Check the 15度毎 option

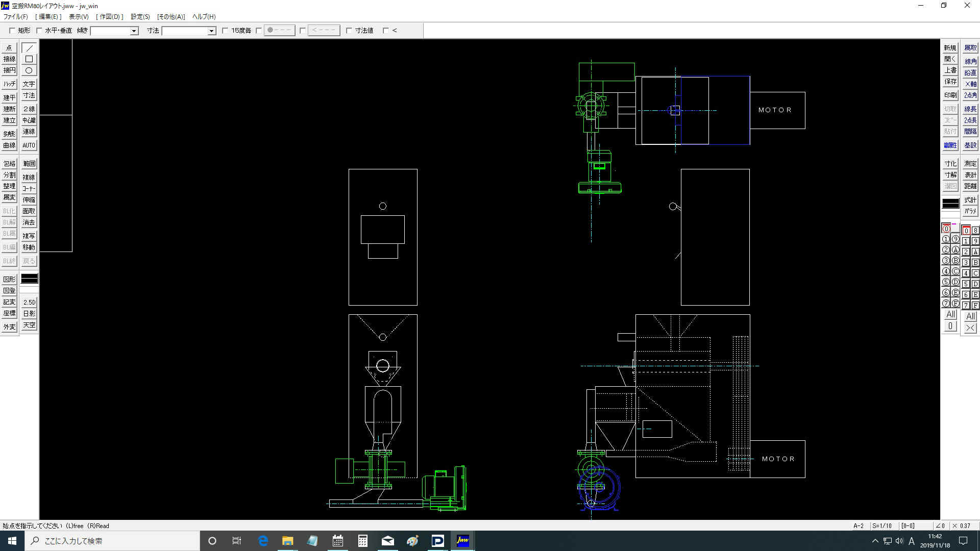click(225, 31)
